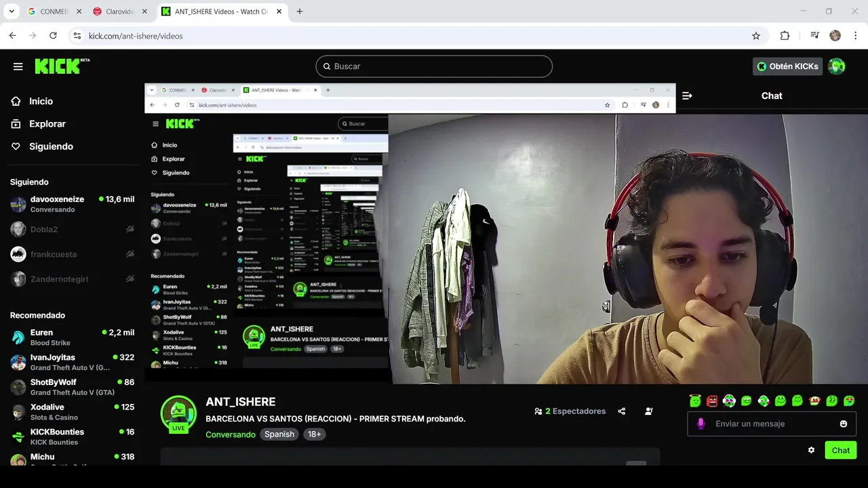The image size is (868, 488).
Task: Go back in Chrome
Action: pos(12,36)
